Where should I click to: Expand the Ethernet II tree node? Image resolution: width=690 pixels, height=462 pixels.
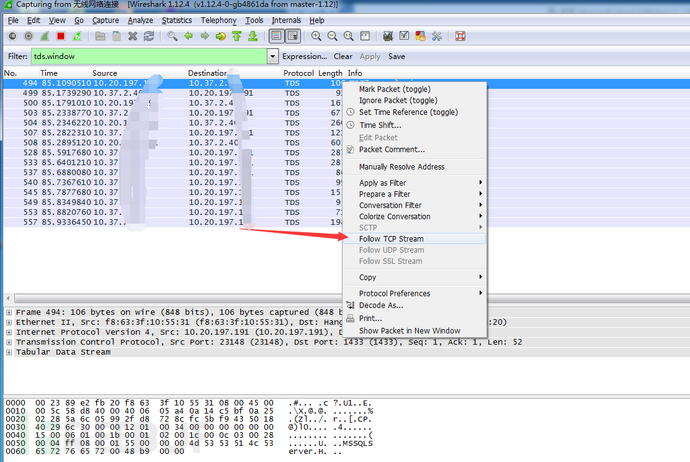[x=9, y=322]
